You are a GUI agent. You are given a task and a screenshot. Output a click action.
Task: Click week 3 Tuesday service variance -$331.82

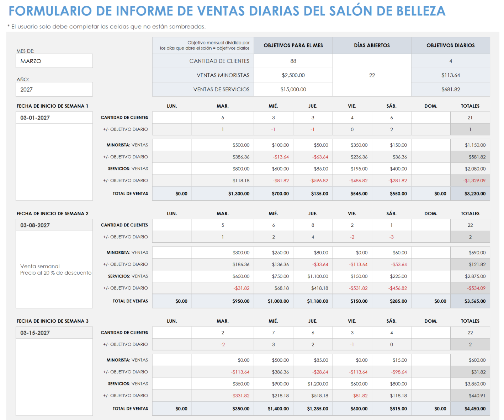pyautogui.click(x=223, y=395)
